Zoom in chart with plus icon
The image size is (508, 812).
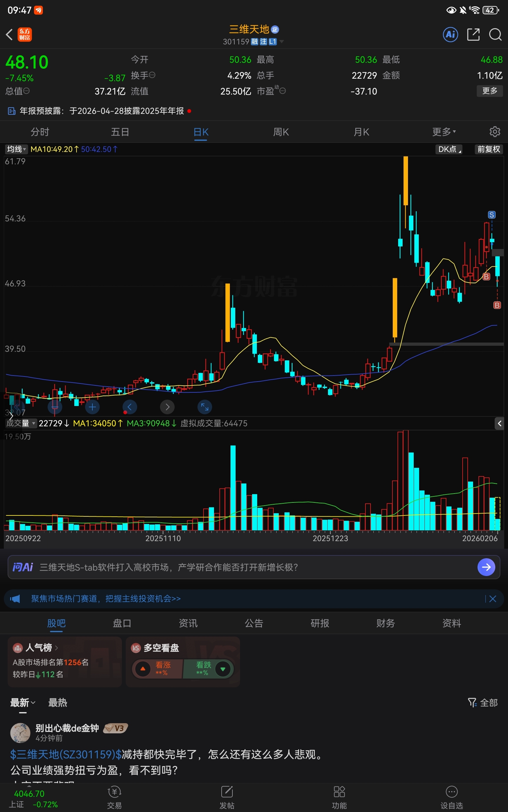coord(92,407)
